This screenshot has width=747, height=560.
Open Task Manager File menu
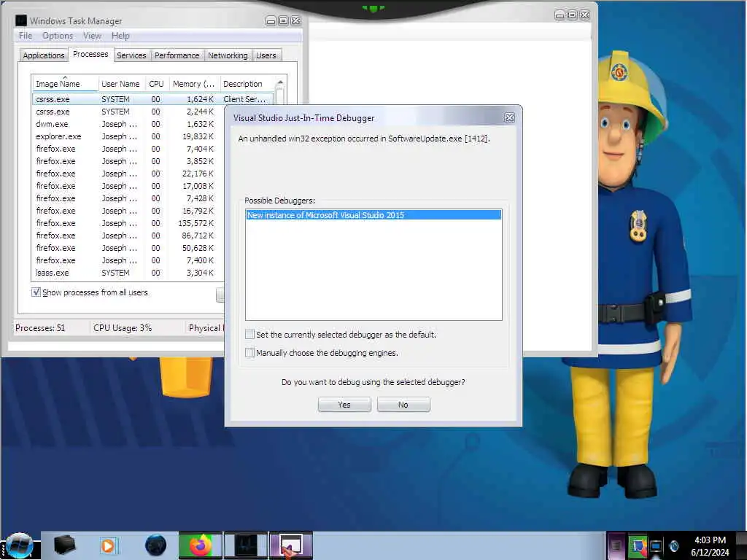(x=26, y=36)
